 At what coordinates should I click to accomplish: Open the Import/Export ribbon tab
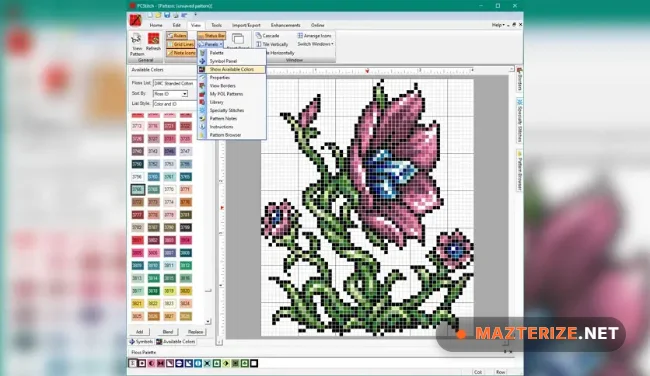pos(246,25)
